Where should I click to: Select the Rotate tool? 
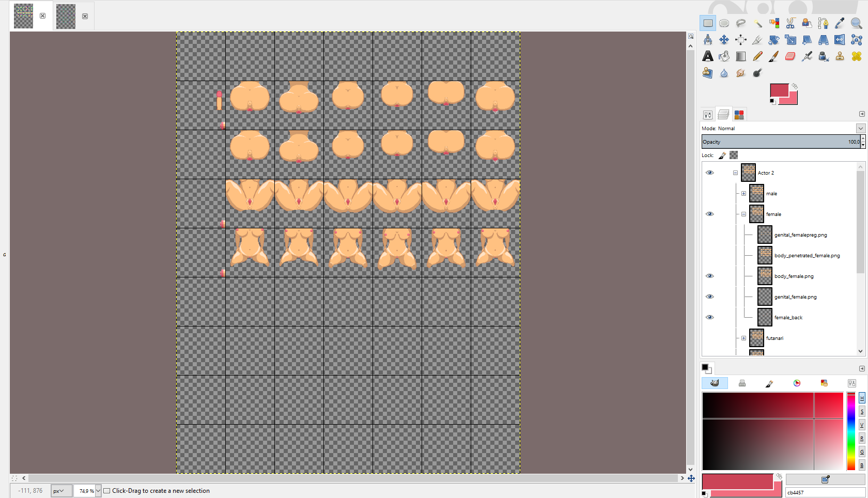pyautogui.click(x=774, y=40)
